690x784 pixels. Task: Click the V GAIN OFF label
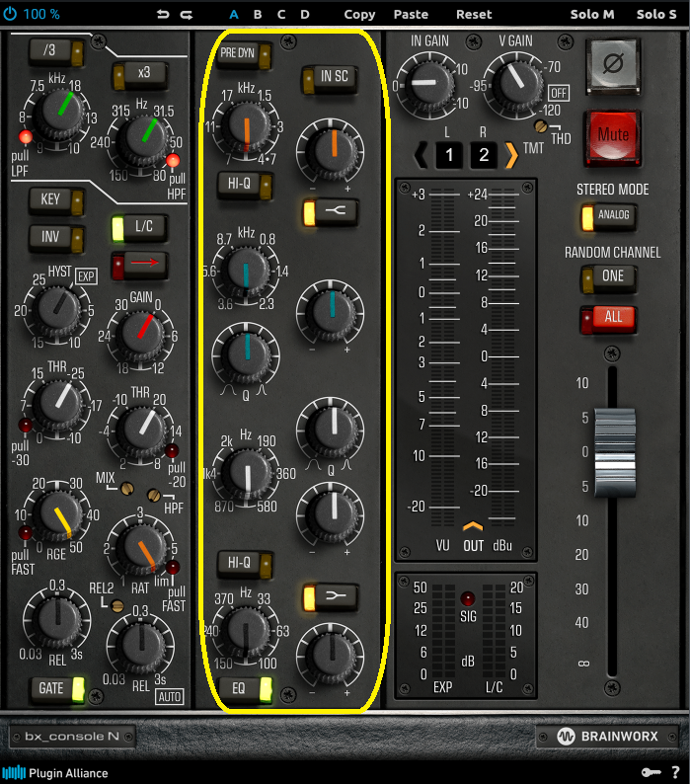click(x=559, y=93)
